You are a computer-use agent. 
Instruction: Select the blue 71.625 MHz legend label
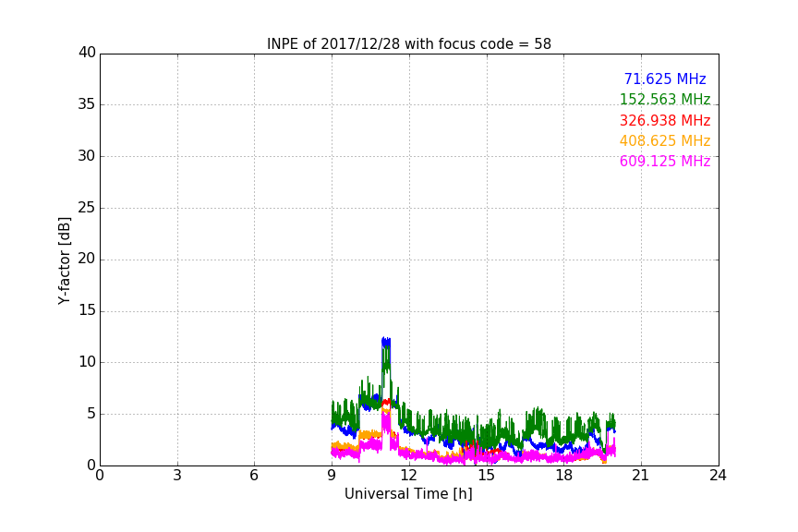coord(665,79)
